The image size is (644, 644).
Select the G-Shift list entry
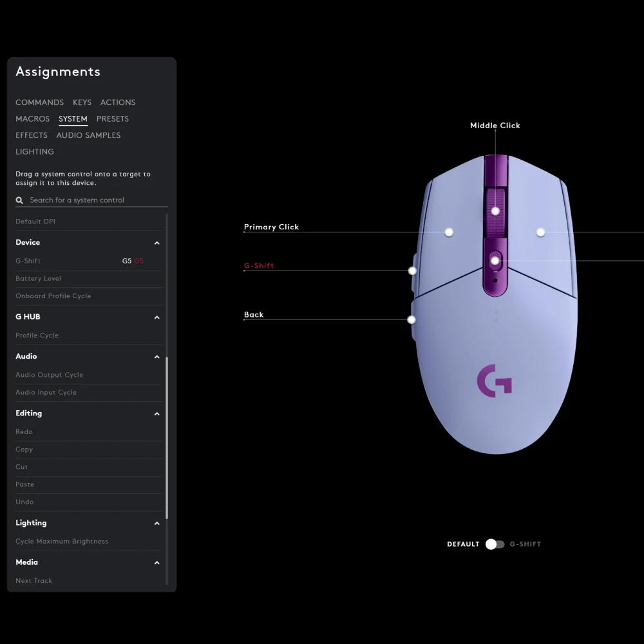[x=89, y=261]
